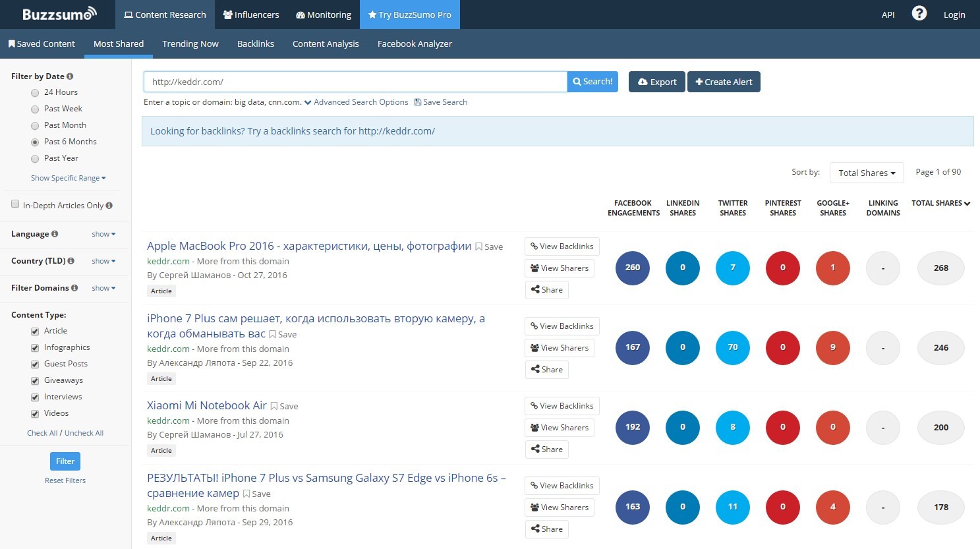Click the Check All link
Screen dimensions: 980x549
coord(42,433)
